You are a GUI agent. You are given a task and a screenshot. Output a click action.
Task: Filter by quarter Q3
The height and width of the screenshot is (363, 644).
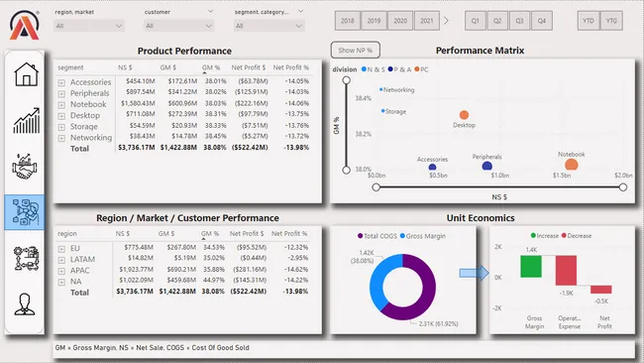[519, 21]
